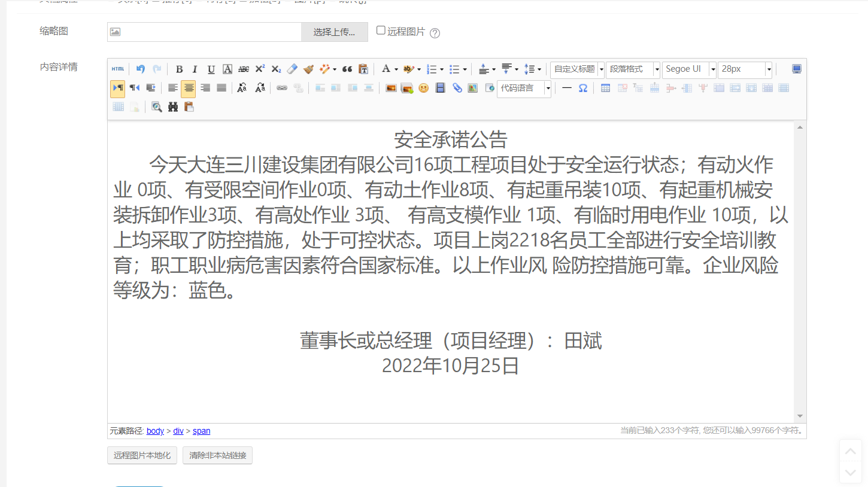868x487 pixels.
Task: Open font color picker arrow
Action: point(396,69)
